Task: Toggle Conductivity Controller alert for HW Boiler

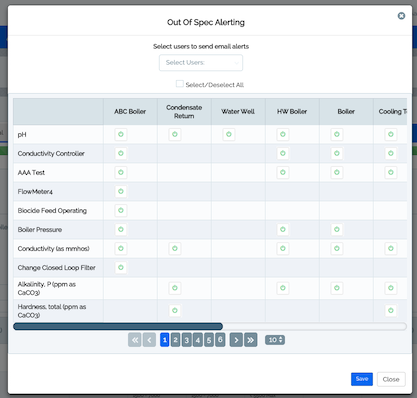Action: click(x=283, y=153)
